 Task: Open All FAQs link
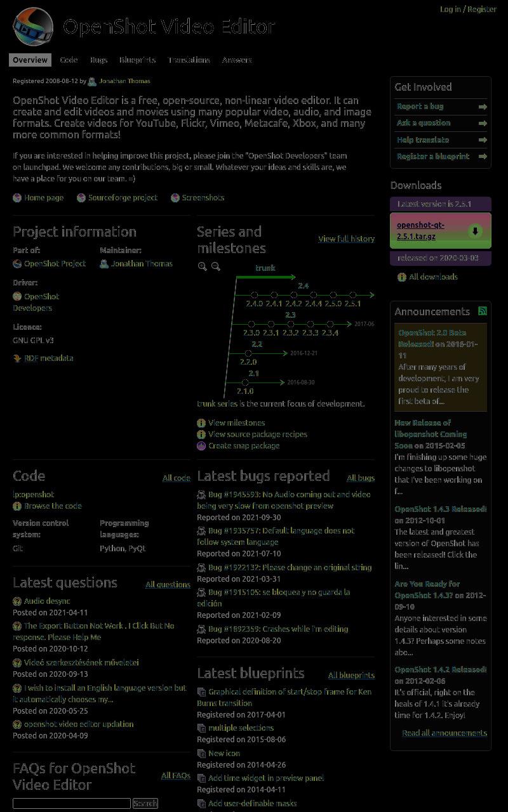(176, 776)
